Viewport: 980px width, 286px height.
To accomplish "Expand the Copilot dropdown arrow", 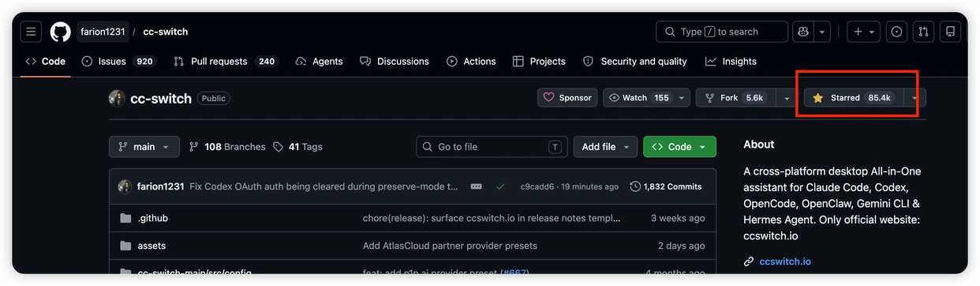I will 823,32.
